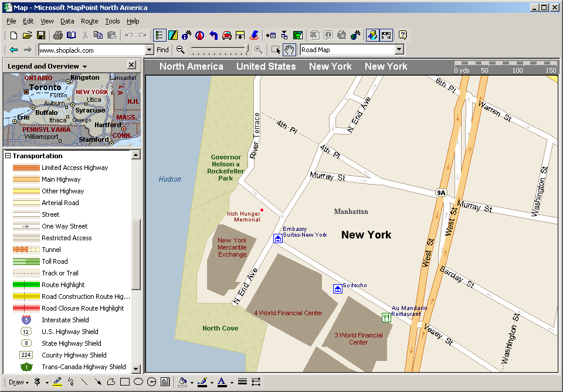Click the red and blue compass icon
563x392 pixels.
pos(199,35)
